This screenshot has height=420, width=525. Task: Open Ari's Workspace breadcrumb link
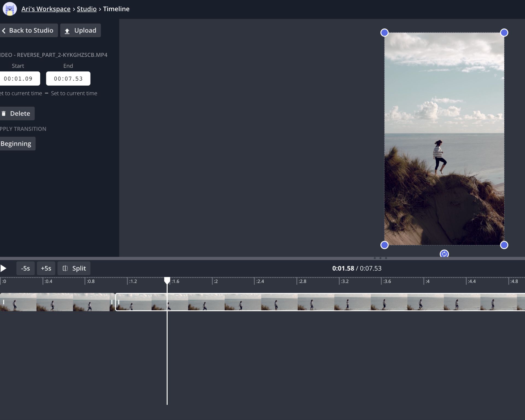[46, 9]
